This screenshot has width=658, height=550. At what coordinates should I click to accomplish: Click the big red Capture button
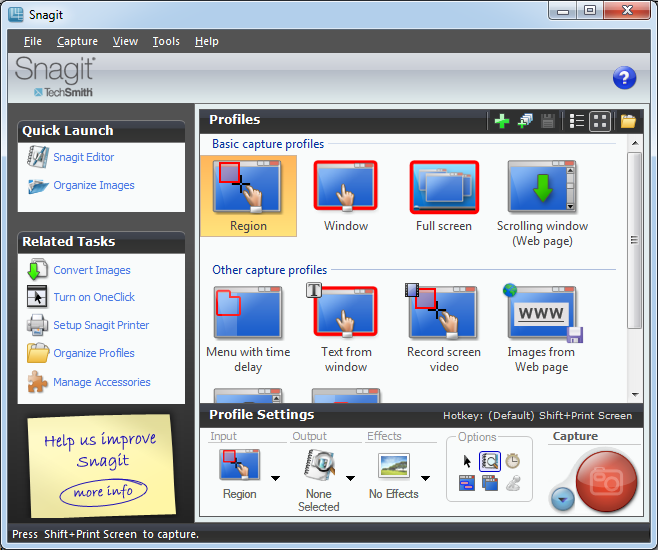(x=606, y=482)
